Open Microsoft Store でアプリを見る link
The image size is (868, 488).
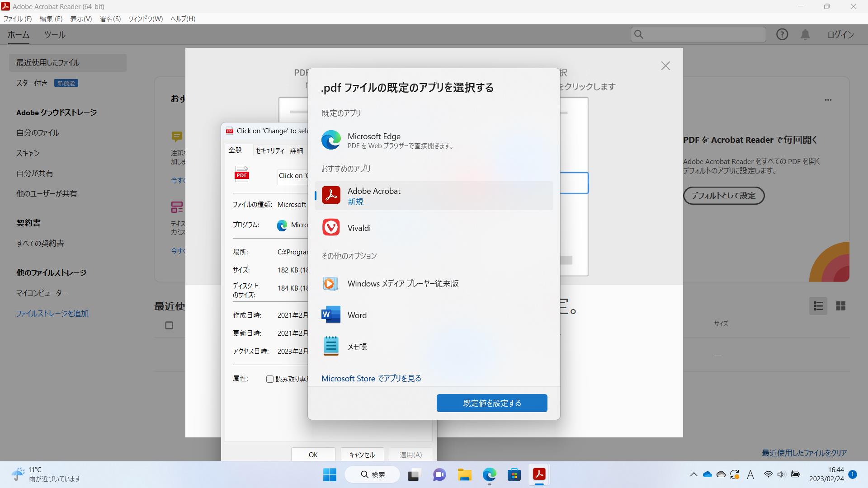click(371, 378)
